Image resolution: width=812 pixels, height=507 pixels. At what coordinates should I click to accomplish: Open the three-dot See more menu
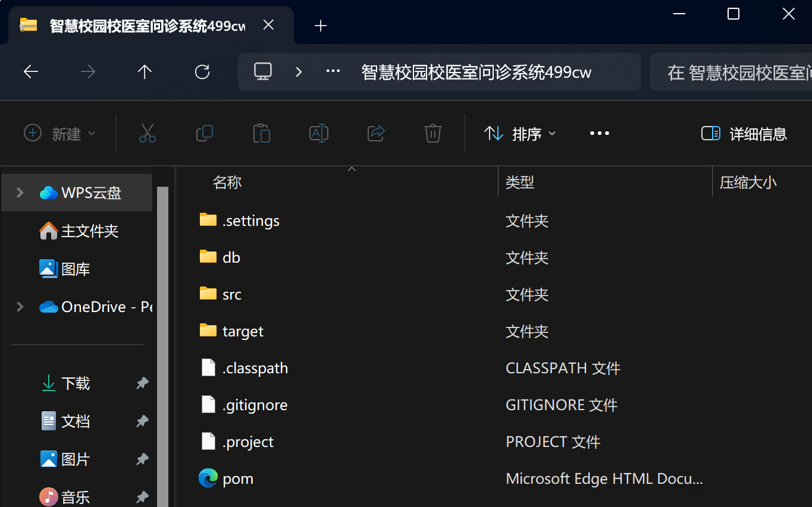(599, 133)
